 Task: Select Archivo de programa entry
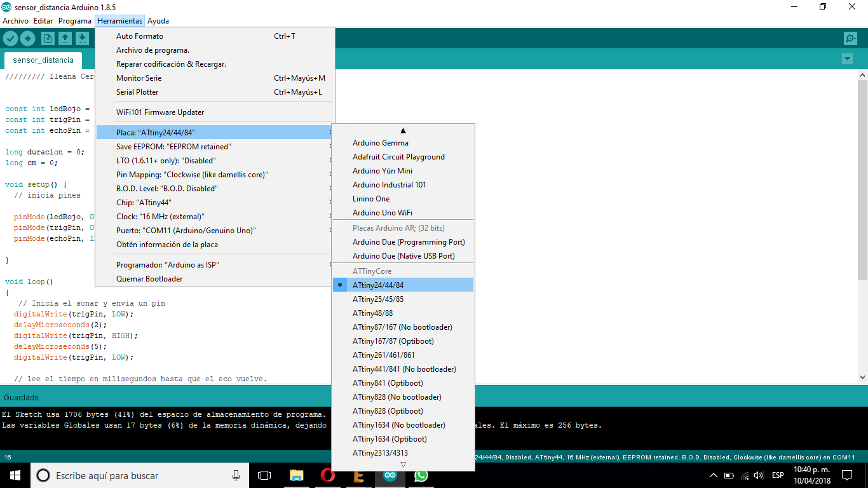click(215, 50)
